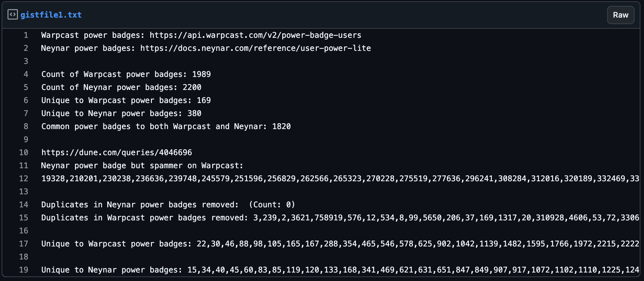Viewport: 644px width, 281px height.
Task: Select line number 15
Action: point(24,218)
